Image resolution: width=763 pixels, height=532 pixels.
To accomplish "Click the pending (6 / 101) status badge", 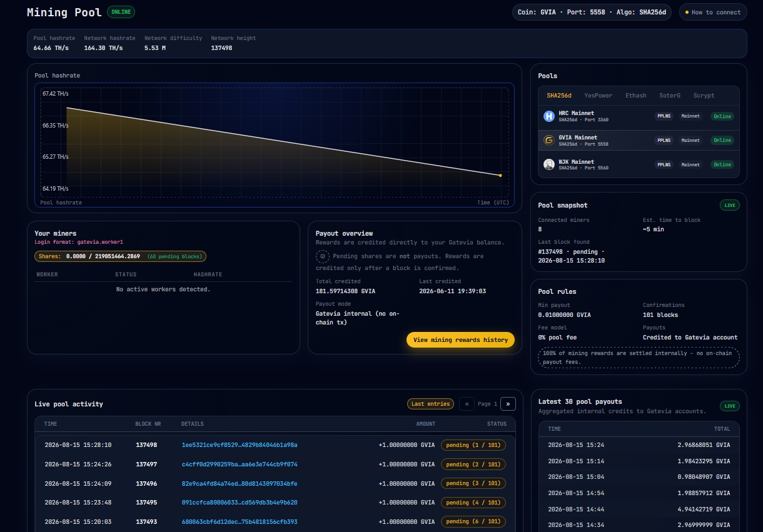I will pyautogui.click(x=473, y=521).
